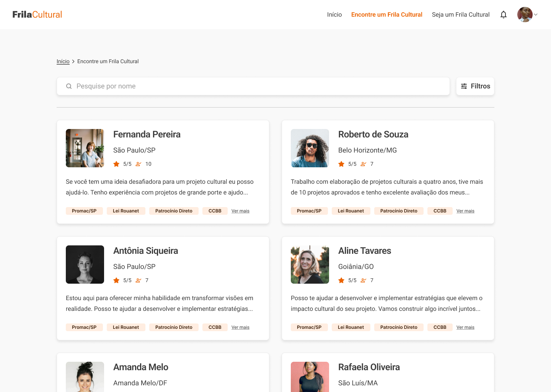Click Ver mais on Aline Tavares's card

point(465,327)
